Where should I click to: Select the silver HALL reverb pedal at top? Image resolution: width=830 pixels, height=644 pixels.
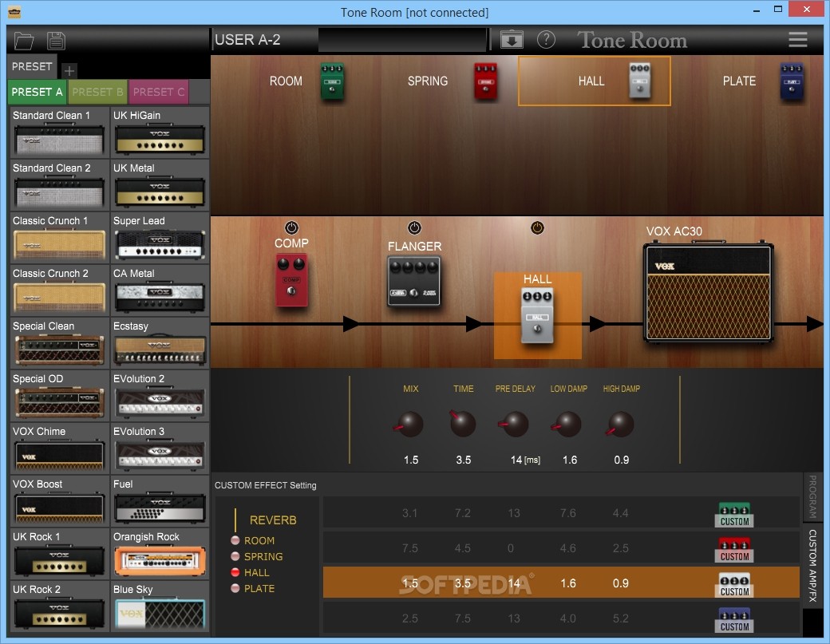[x=640, y=81]
